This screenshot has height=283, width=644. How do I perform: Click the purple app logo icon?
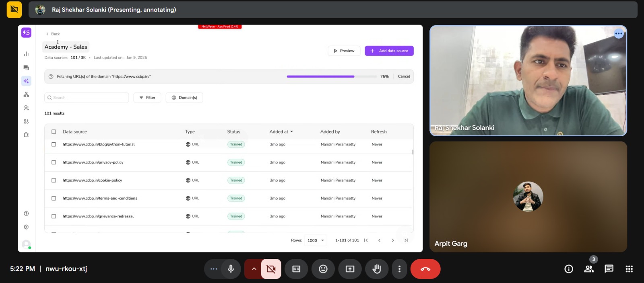point(26,33)
